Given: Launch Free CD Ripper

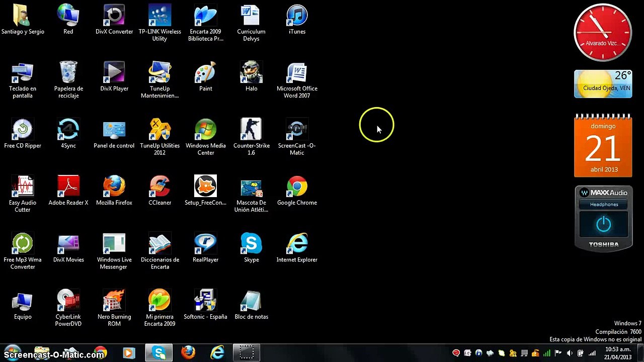Looking at the screenshot, I should 23,134.
